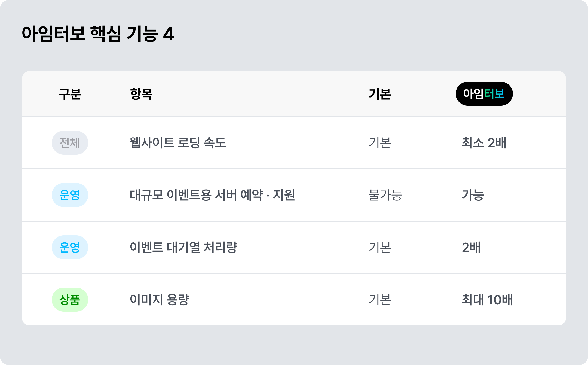This screenshot has height=365, width=588.
Task: Open the 이미지 용량 row item
Action: (159, 300)
